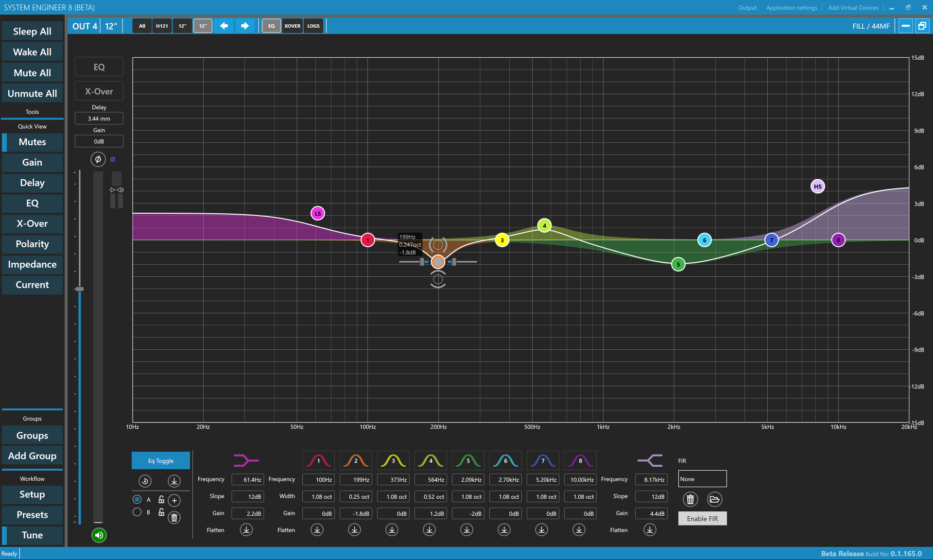
Task: Toggle lock for EQ preset B
Action: 161,512
